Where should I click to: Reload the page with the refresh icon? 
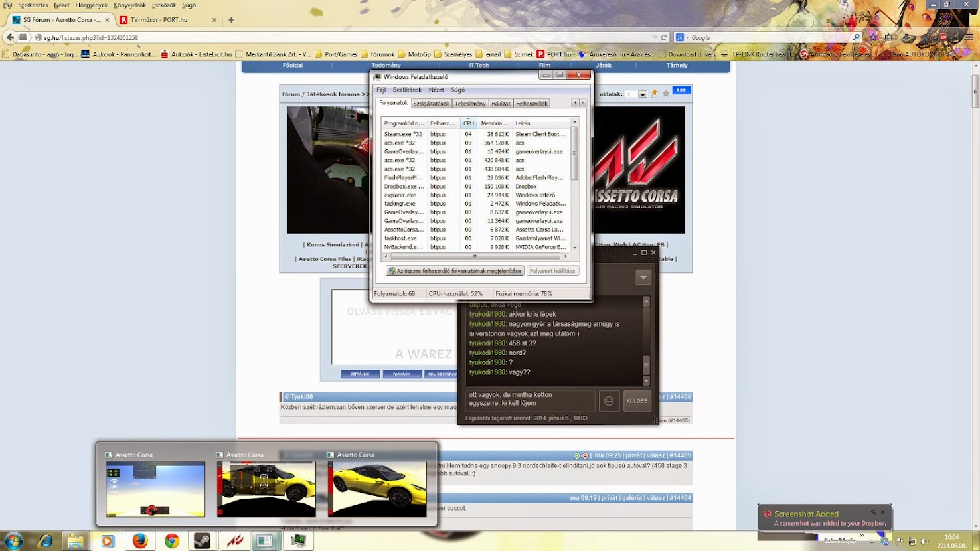663,37
